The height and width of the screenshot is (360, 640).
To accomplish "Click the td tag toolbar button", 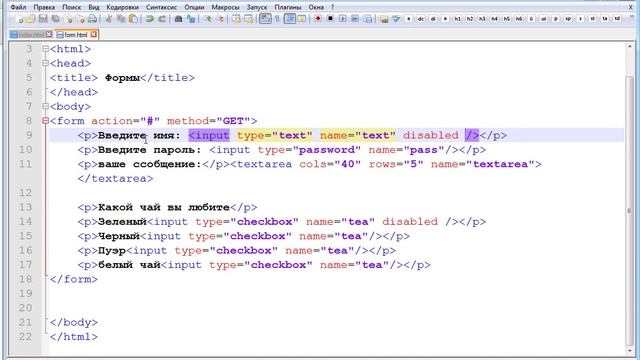I will [617, 19].
